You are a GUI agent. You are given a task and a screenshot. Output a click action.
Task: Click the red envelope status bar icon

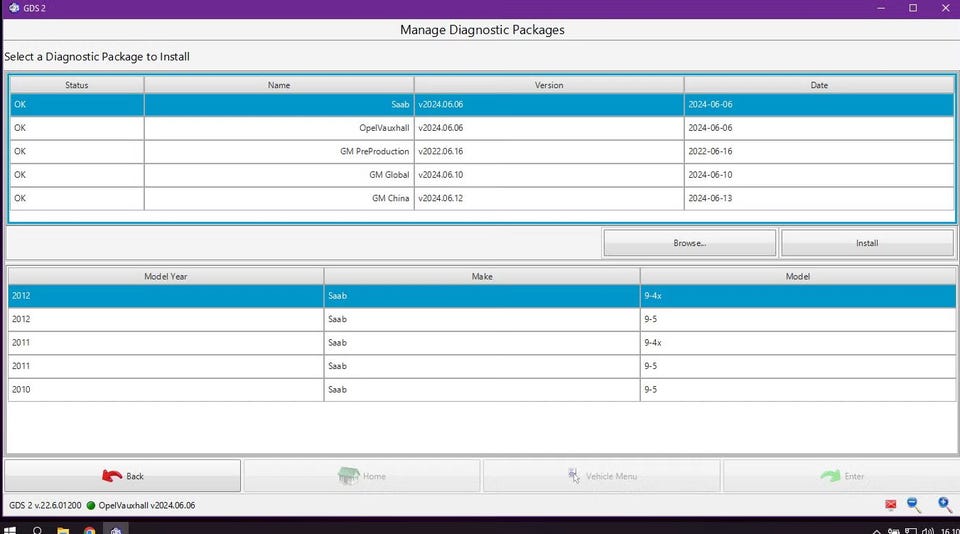(x=891, y=505)
